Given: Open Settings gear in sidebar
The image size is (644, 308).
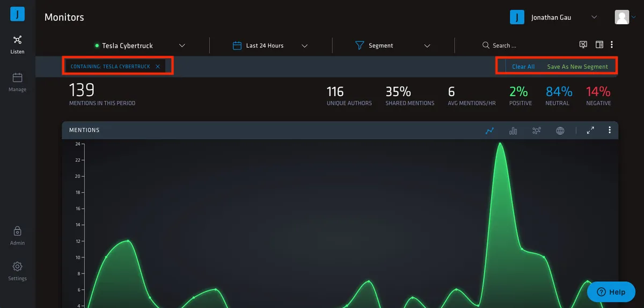Looking at the screenshot, I should [17, 271].
